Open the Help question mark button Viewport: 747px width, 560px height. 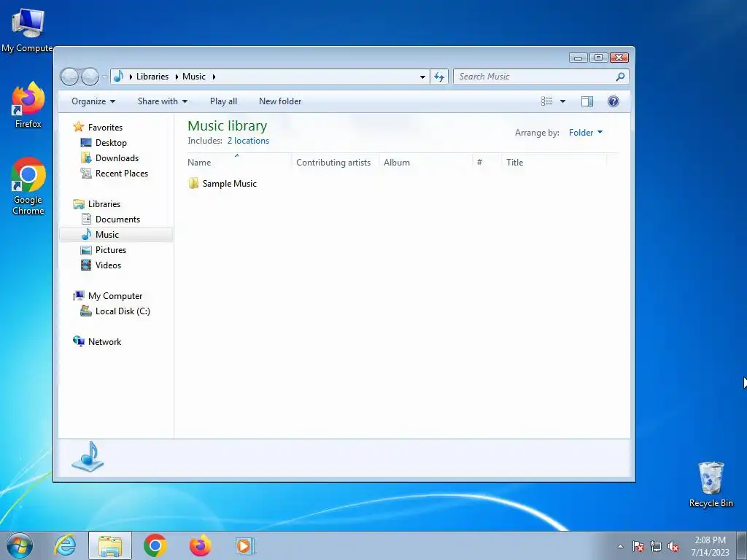click(613, 101)
